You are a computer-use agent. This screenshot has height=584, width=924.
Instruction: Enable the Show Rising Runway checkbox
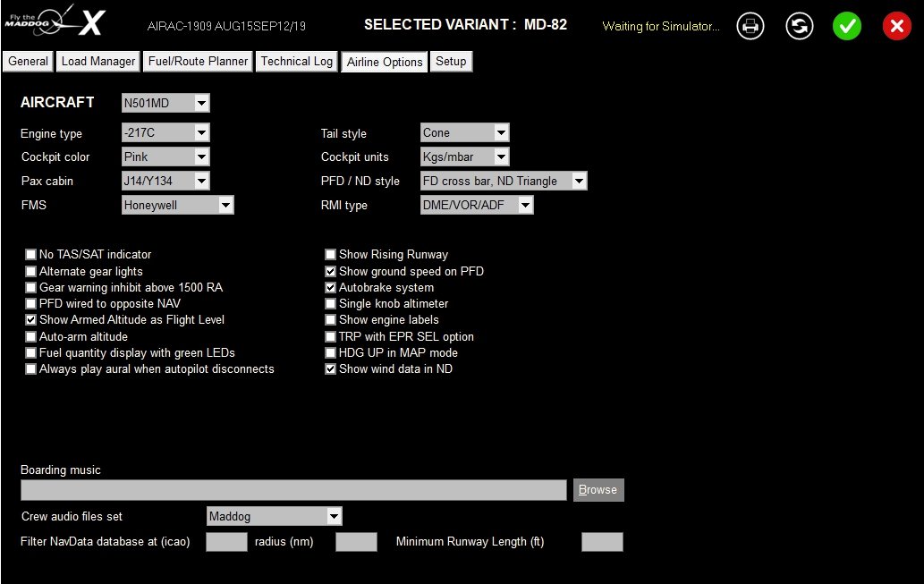[331, 255]
